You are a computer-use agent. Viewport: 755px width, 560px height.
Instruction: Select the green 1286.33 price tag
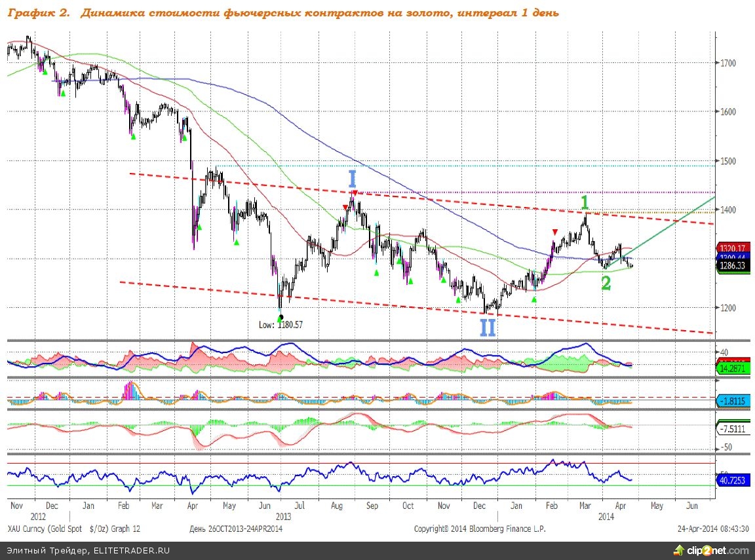[733, 267]
